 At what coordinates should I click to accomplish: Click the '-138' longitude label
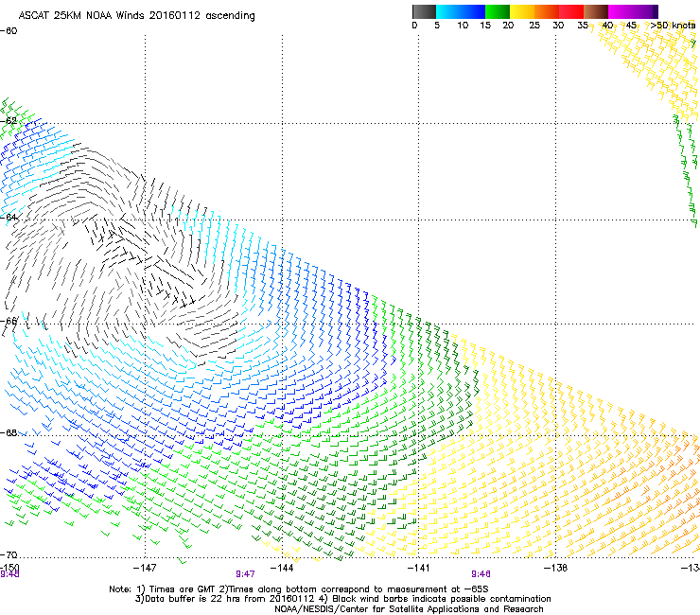[x=556, y=568]
